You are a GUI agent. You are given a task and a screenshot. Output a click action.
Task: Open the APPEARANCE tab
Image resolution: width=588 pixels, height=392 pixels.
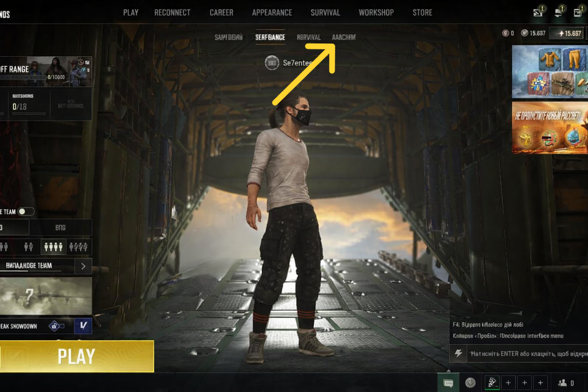pyautogui.click(x=272, y=13)
